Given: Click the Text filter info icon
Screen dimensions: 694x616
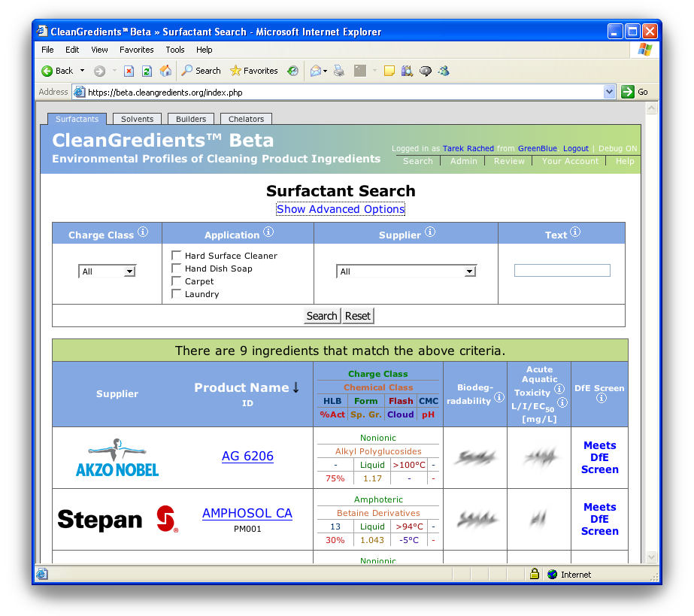Looking at the screenshot, I should point(575,232).
